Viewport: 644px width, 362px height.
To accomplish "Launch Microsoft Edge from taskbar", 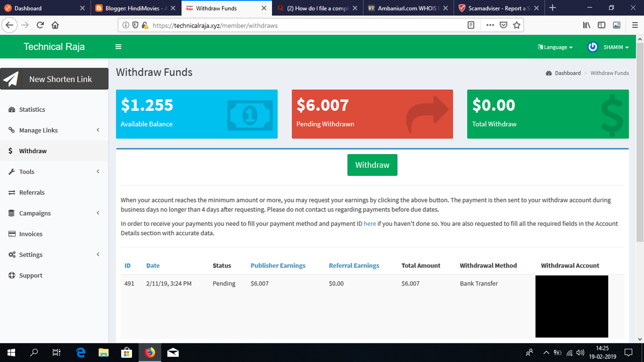I will click(x=80, y=353).
